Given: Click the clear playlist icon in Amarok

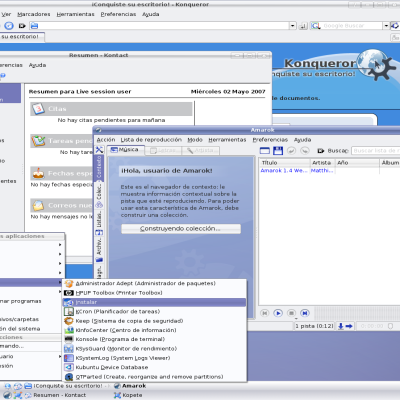Looking at the screenshot, I should coord(265,151).
